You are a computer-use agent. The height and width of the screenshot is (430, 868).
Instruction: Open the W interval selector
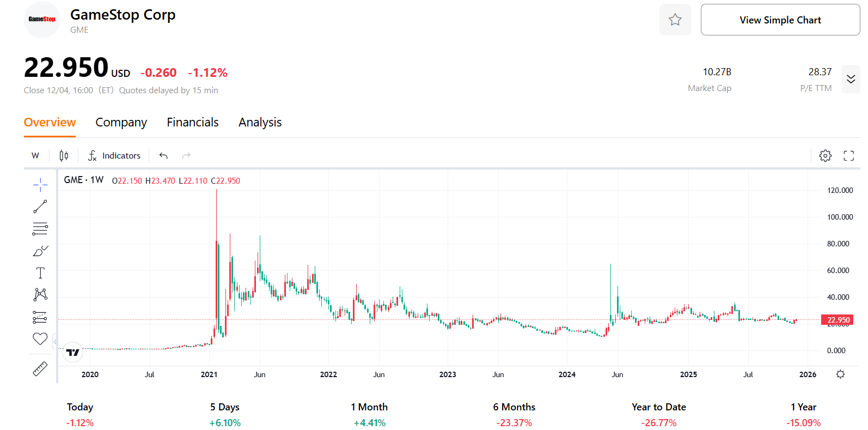pyautogui.click(x=35, y=156)
